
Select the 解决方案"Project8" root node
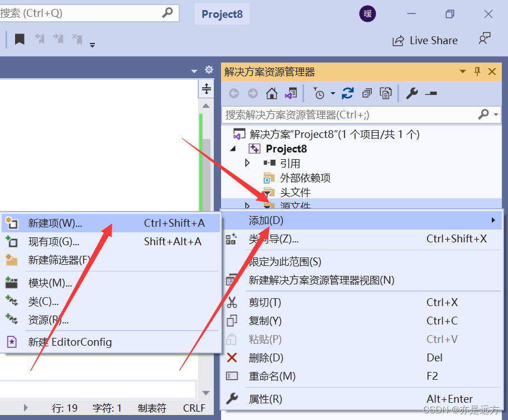tap(327, 134)
